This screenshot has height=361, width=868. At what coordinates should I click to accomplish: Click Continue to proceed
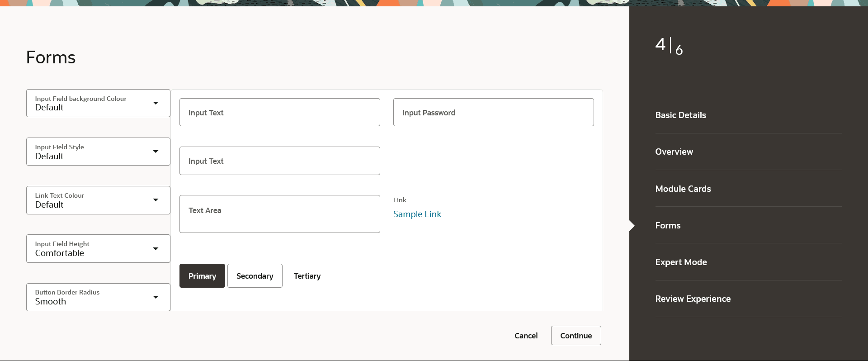576,336
